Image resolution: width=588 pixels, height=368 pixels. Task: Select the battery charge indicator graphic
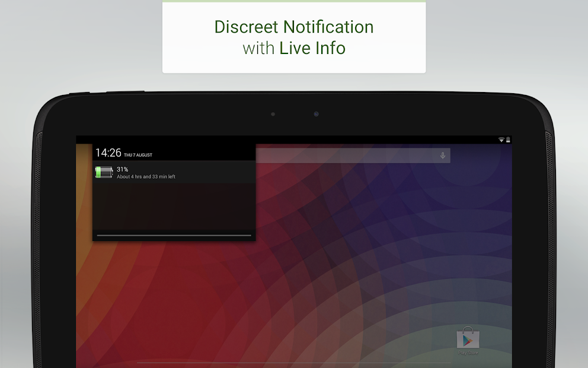tap(104, 172)
